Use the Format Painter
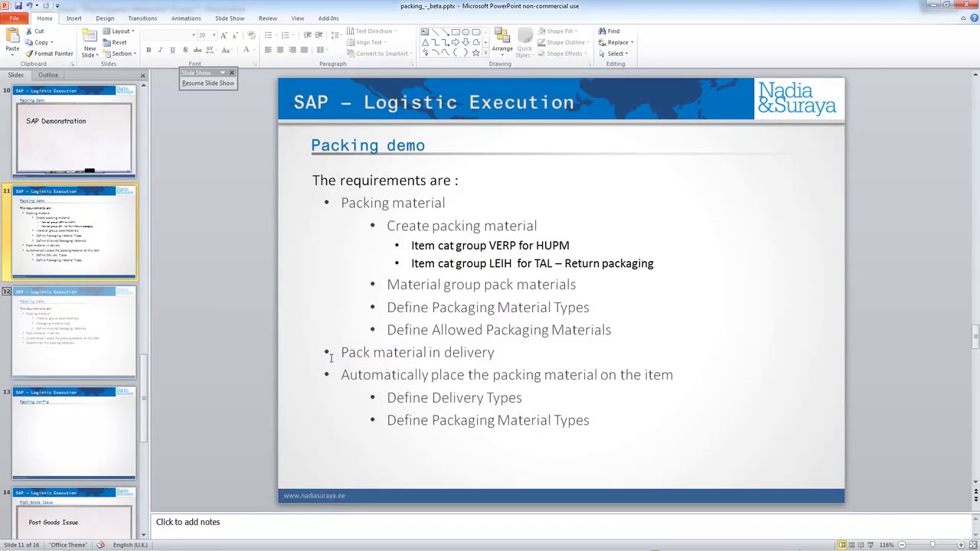Image resolution: width=980 pixels, height=551 pixels. [49, 54]
